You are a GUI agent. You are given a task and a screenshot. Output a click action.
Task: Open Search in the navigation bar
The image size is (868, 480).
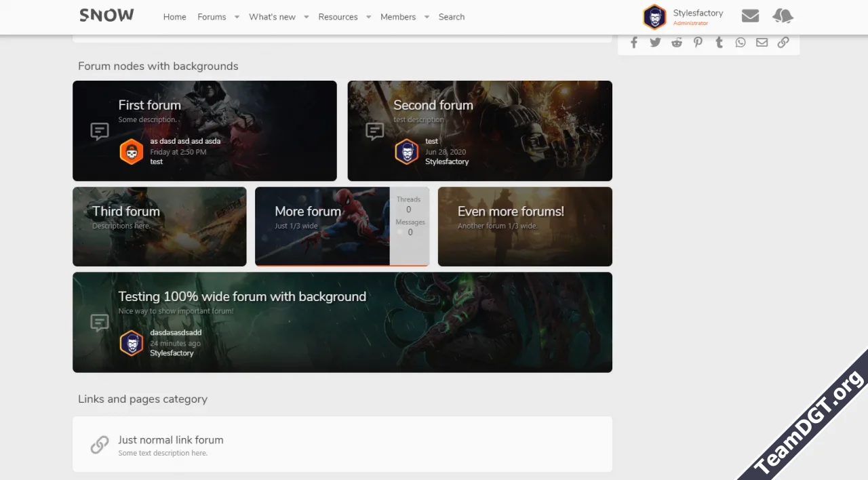click(x=452, y=17)
